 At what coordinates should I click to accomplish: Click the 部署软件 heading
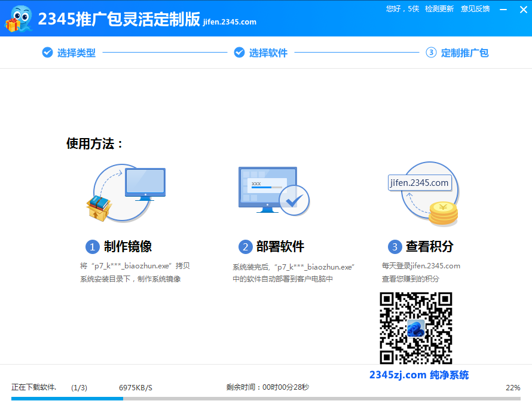[280, 246]
